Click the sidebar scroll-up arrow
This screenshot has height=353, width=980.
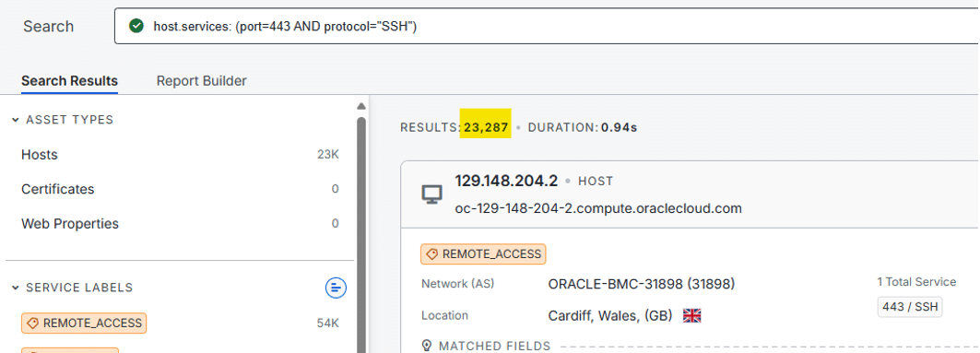[360, 106]
